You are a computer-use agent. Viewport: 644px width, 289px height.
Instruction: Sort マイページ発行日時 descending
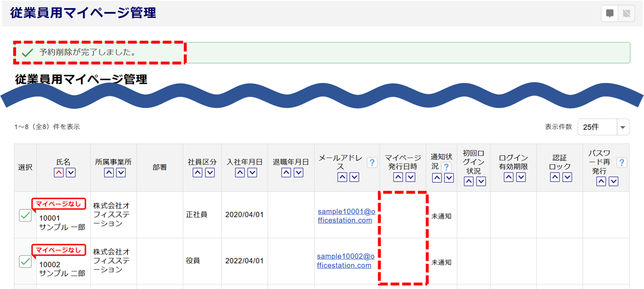pos(410,177)
